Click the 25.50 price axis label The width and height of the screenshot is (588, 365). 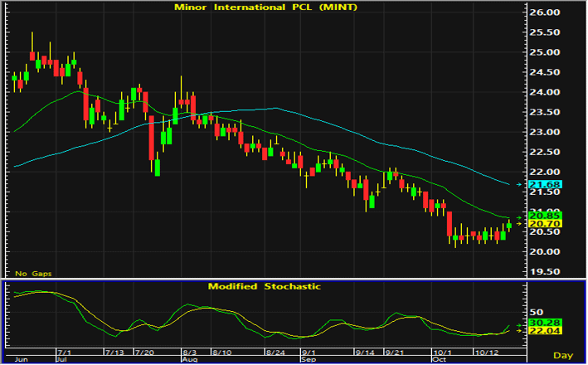[x=544, y=32]
